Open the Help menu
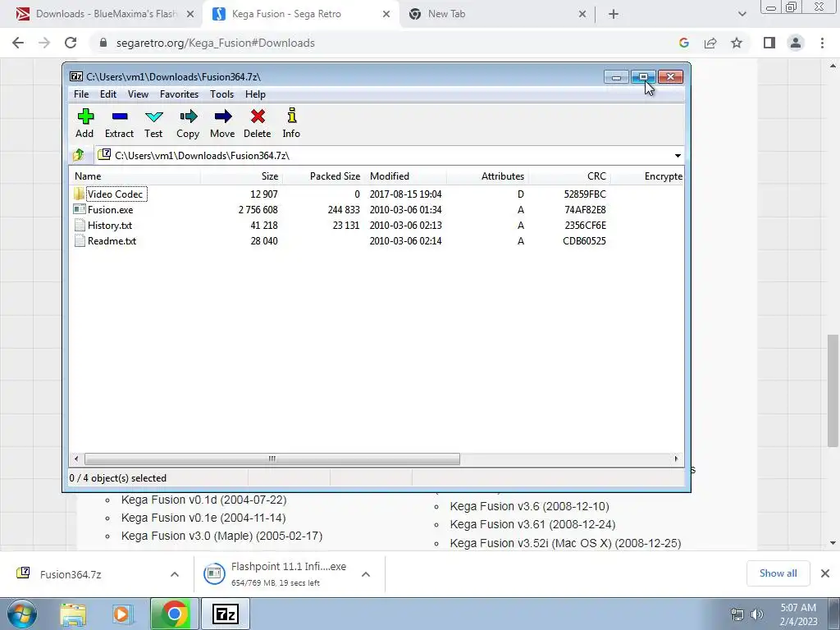 [256, 94]
